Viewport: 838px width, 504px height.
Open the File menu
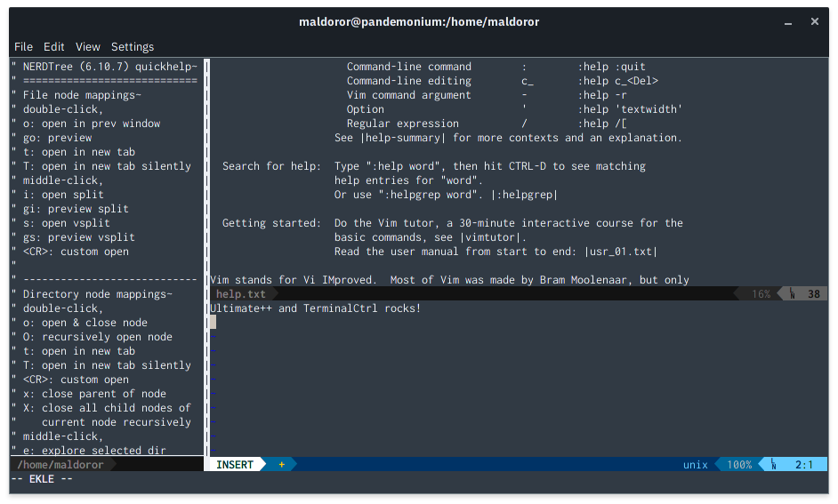(x=23, y=46)
